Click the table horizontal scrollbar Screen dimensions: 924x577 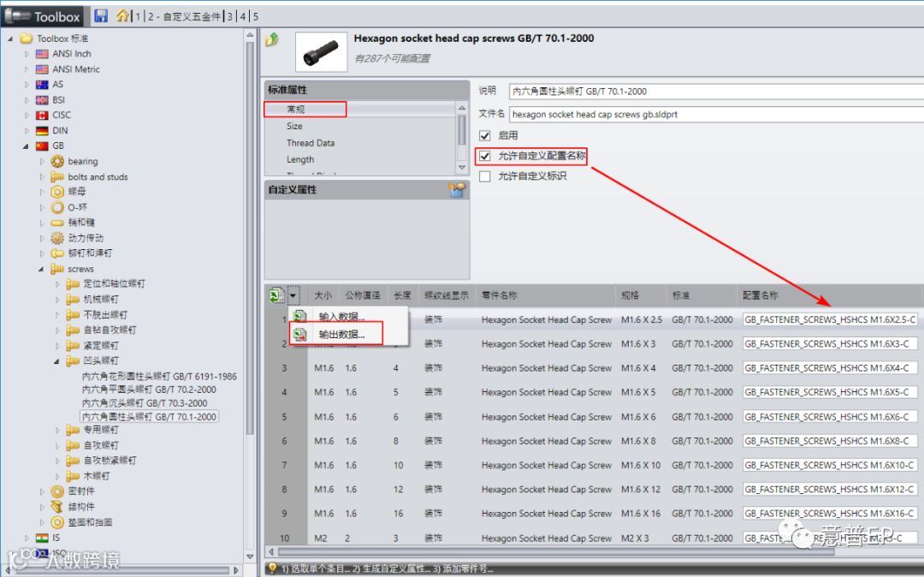[x=557, y=552]
